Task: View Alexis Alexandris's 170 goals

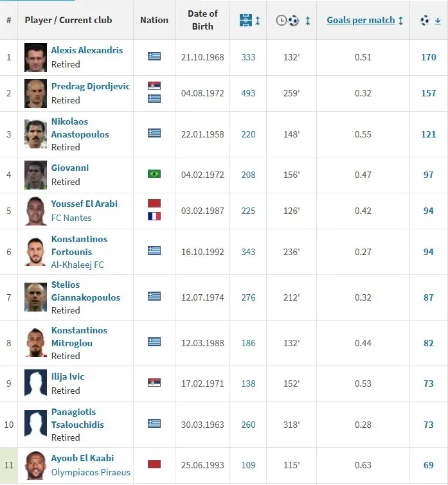Action: click(x=428, y=57)
